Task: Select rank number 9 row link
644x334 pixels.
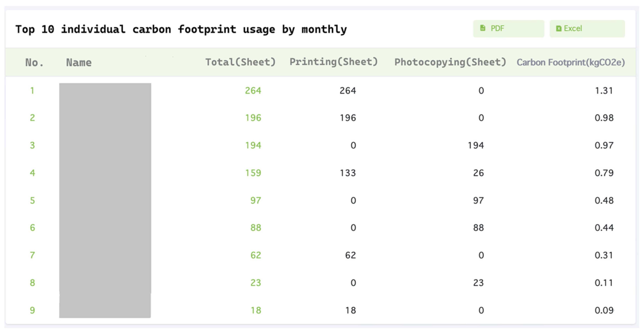Action: tap(32, 310)
